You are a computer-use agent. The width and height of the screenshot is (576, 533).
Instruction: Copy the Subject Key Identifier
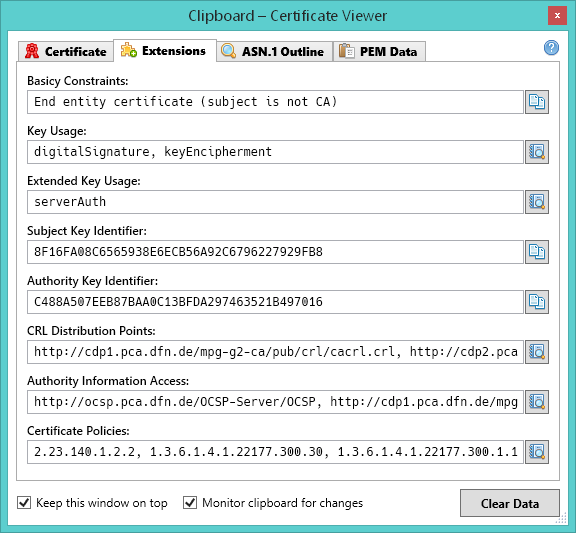click(537, 252)
